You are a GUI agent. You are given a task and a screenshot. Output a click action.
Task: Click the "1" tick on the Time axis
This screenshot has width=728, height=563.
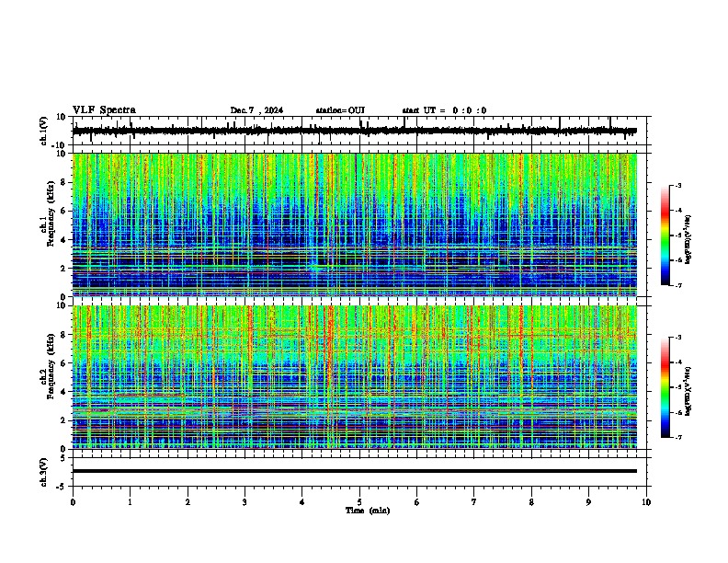(130, 502)
